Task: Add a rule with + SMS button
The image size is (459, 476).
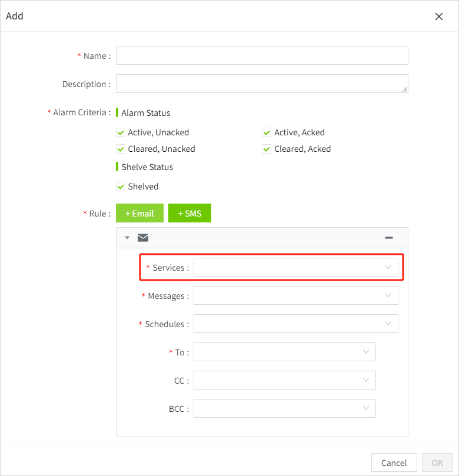Action: [x=189, y=213]
